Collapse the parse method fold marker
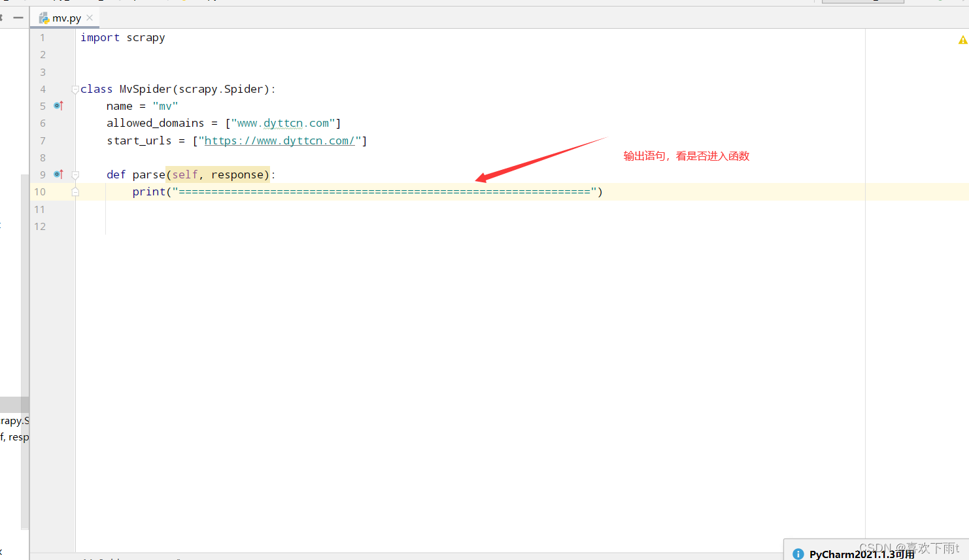 [75, 175]
